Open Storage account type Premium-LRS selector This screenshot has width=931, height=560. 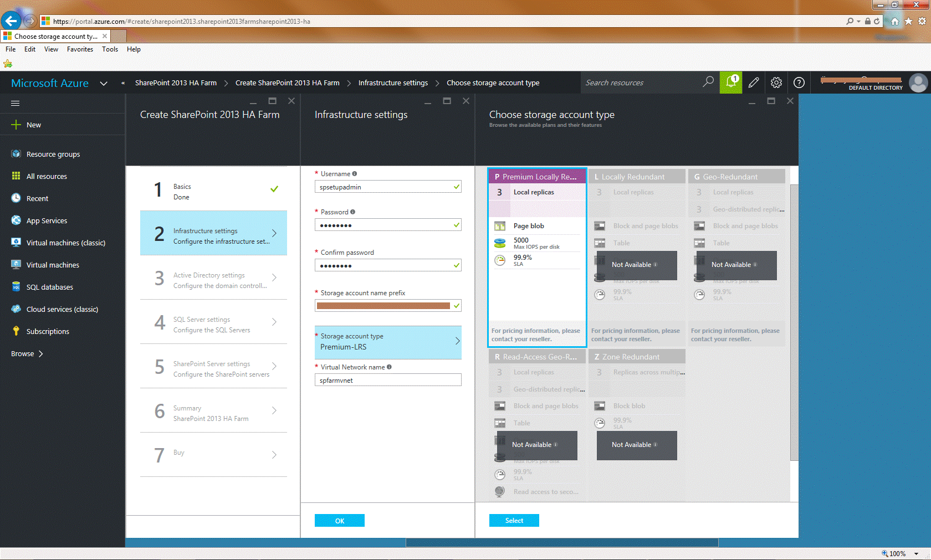(x=388, y=342)
